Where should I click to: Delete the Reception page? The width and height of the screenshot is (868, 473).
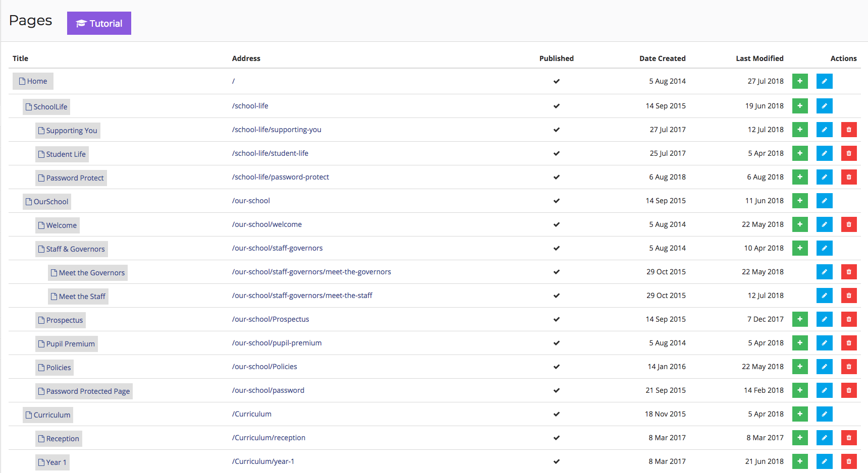pyautogui.click(x=848, y=438)
